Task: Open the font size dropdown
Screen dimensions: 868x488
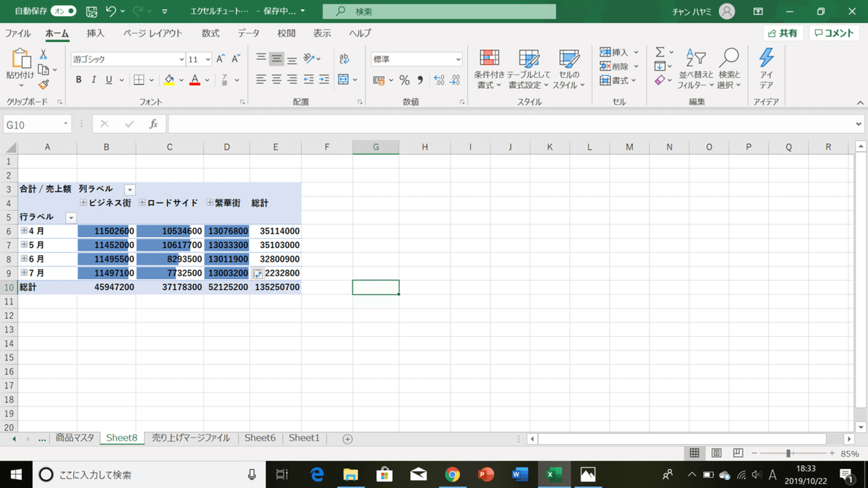Action: 208,59
